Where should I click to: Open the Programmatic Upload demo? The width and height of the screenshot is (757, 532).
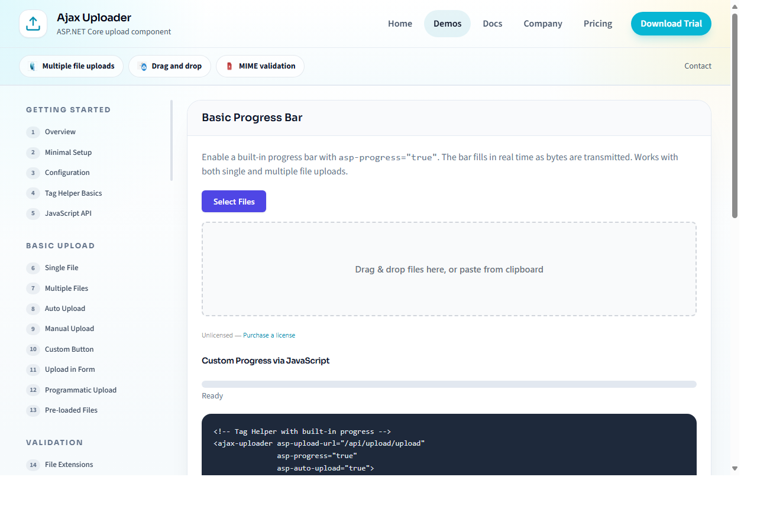pos(80,390)
